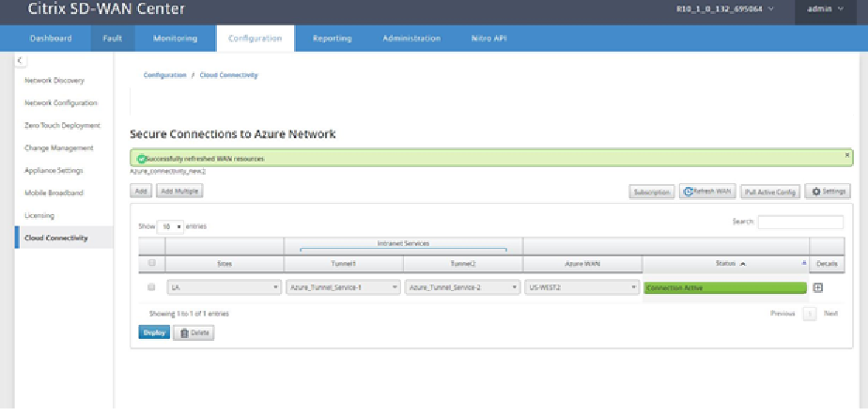Open the Reporting tab
Image resolution: width=868 pixels, height=416 pixels.
pos(333,39)
